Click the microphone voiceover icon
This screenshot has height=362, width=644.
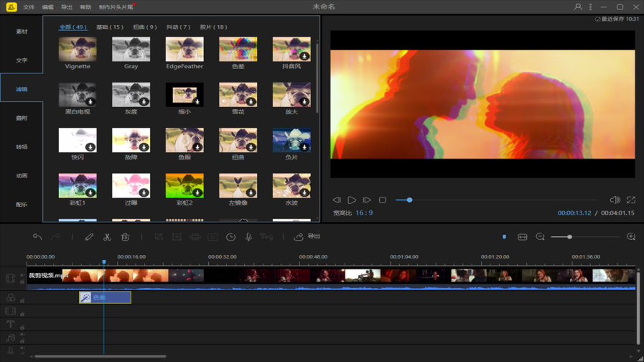[x=248, y=237]
